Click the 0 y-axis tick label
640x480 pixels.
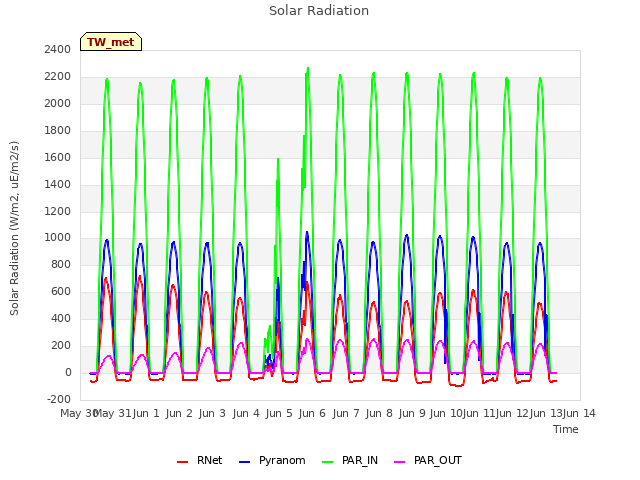(68, 372)
